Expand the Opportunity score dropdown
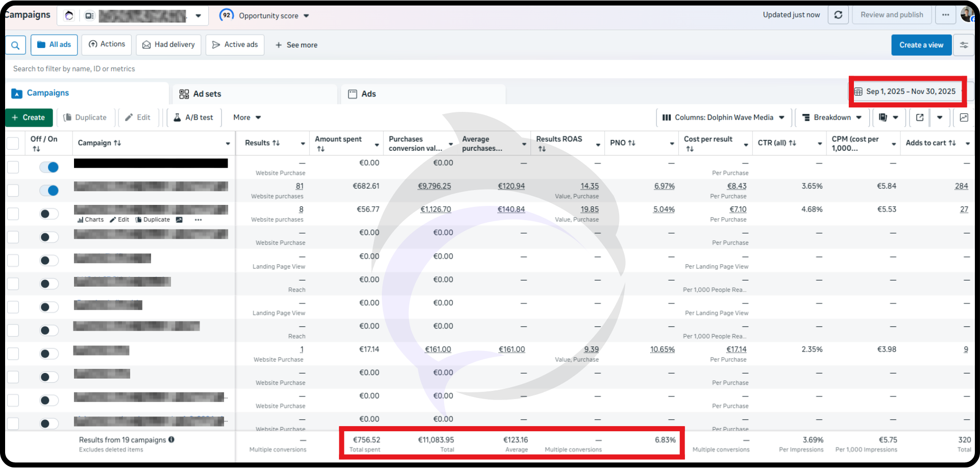This screenshot has width=980, height=469. 306,16
